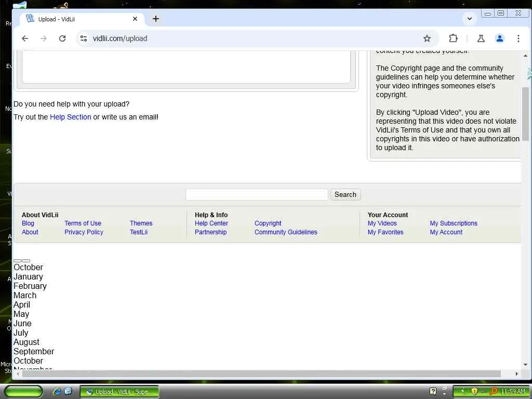Open the About link
Image resolution: width=532 pixels, height=399 pixels.
click(x=30, y=232)
